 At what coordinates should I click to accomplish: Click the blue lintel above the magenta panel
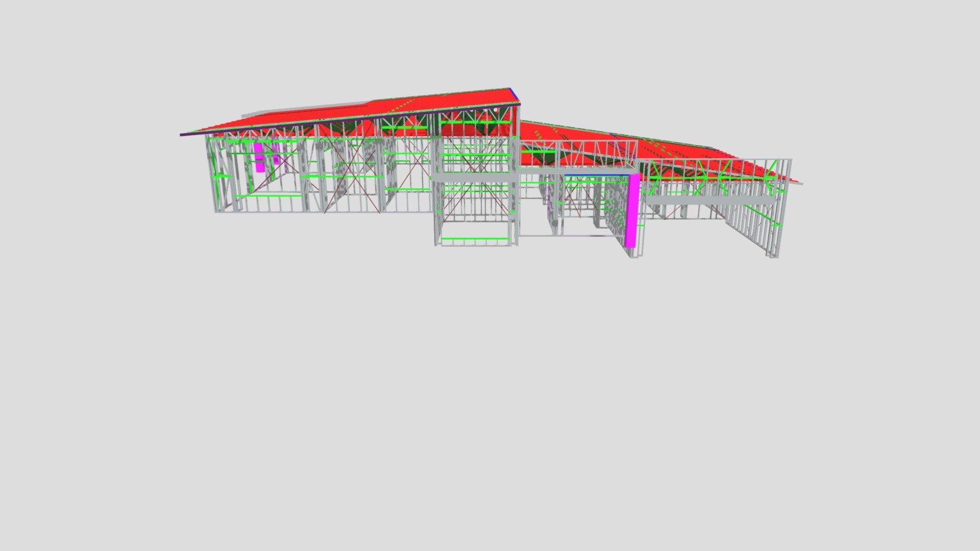coord(596,174)
